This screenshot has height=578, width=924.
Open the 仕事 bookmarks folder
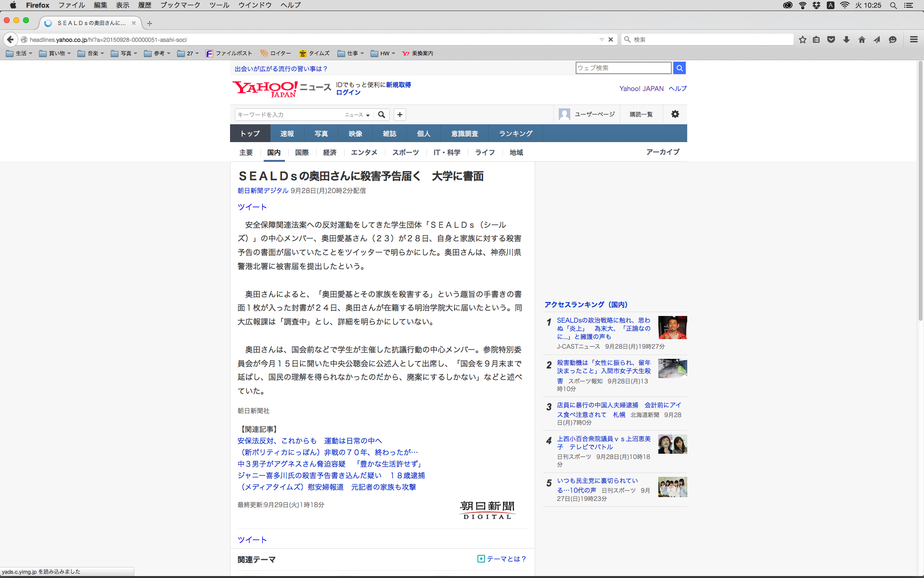(x=350, y=53)
